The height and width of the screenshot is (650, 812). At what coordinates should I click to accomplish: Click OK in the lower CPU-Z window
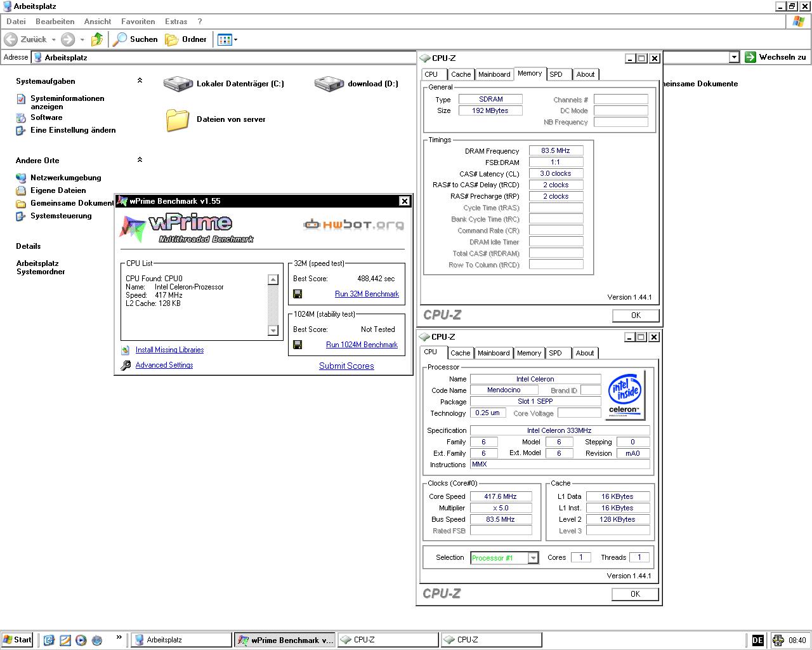tap(635, 594)
